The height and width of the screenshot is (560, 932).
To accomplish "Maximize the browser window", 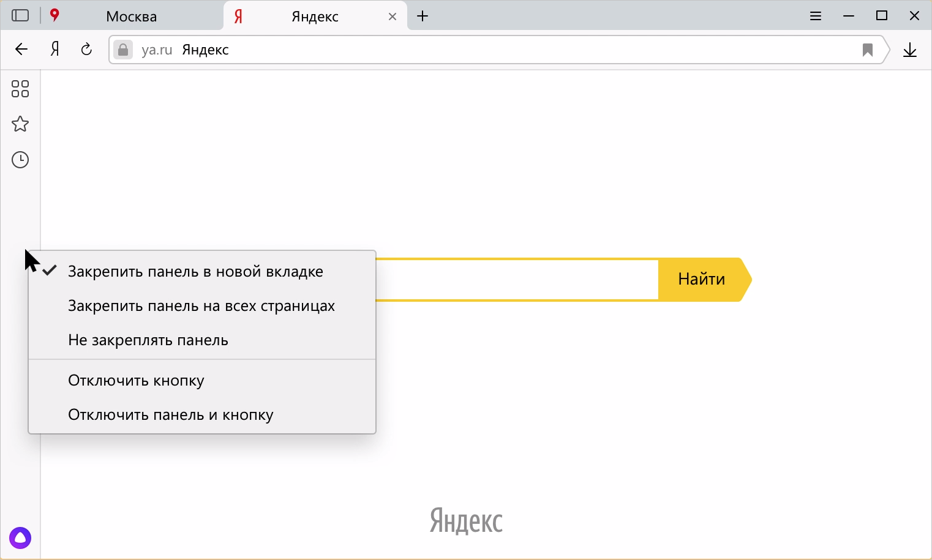I will [x=882, y=16].
